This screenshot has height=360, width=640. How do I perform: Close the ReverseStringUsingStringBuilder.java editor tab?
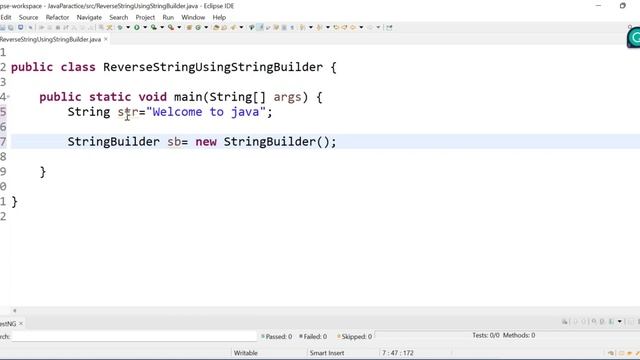pyautogui.click(x=106, y=39)
